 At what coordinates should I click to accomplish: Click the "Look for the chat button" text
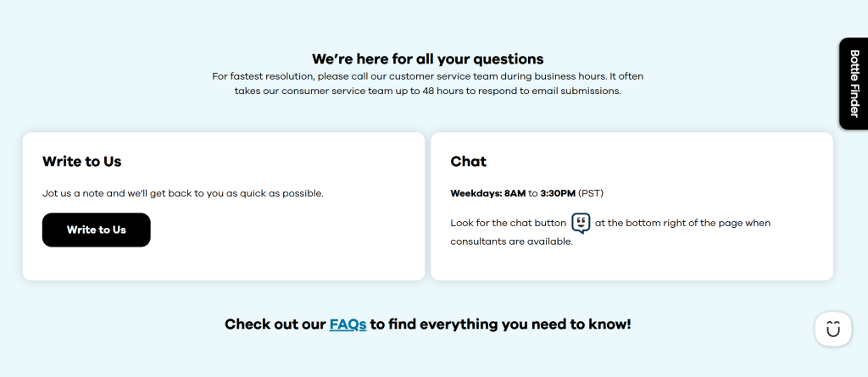pos(509,224)
